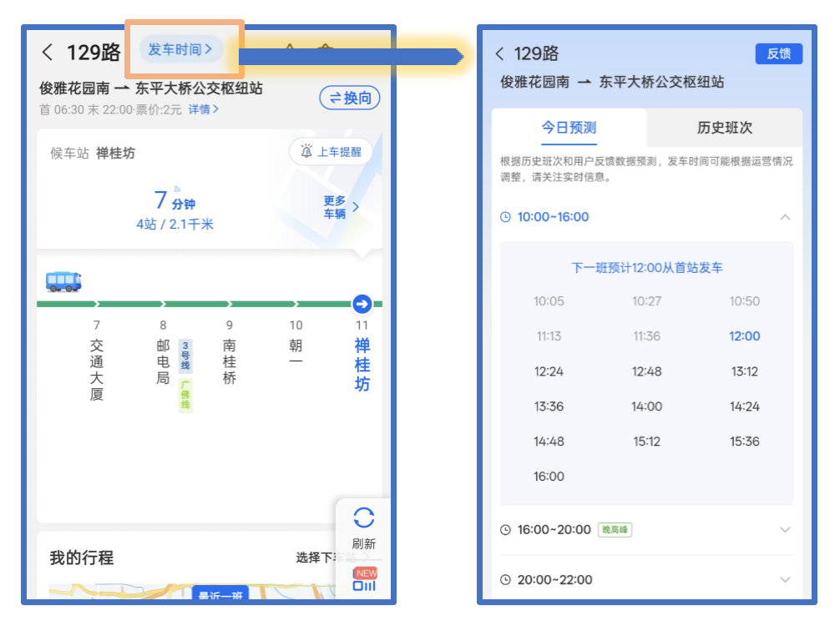This screenshot has height=631, width=840.
Task: Tap the current stop arrow marker at 禅桂坊
Action: click(x=362, y=304)
